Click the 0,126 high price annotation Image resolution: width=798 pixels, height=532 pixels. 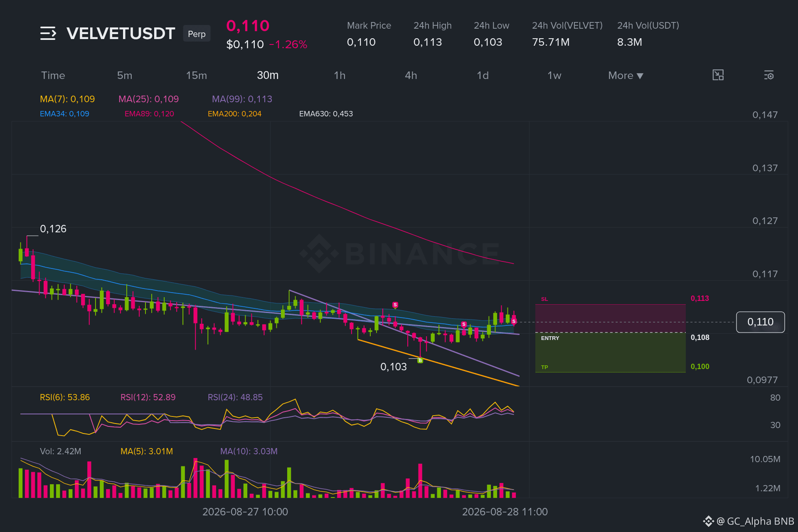[x=53, y=229]
